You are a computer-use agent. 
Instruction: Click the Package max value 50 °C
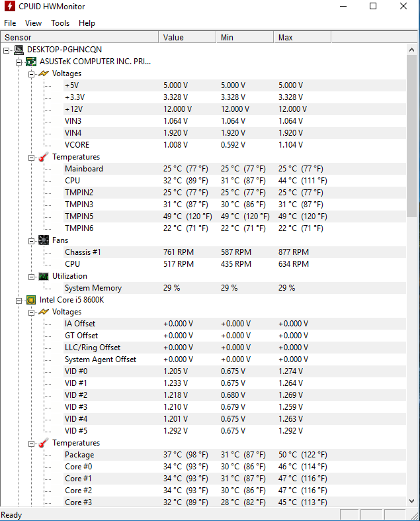tap(302, 455)
